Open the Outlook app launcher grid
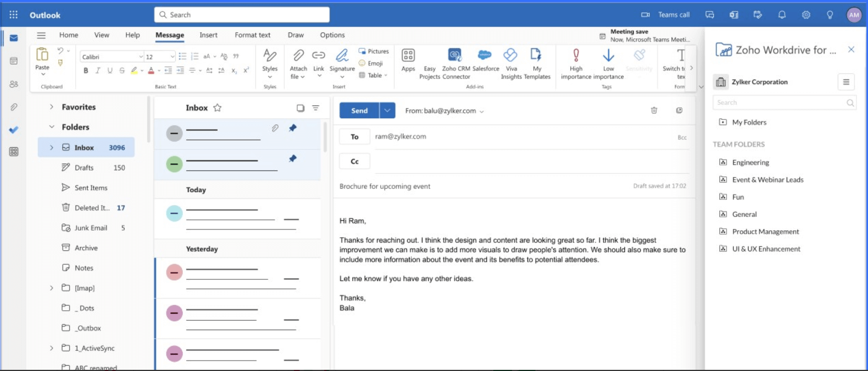The width and height of the screenshot is (868, 371). click(13, 15)
